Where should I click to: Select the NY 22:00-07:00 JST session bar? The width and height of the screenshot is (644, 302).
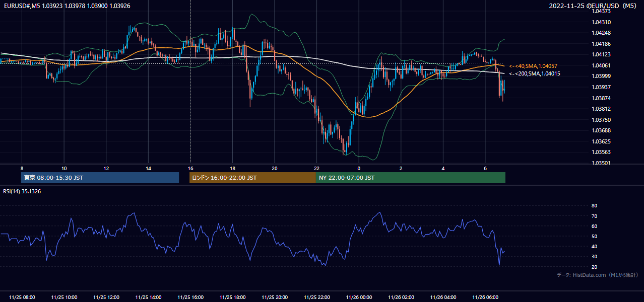click(410, 178)
